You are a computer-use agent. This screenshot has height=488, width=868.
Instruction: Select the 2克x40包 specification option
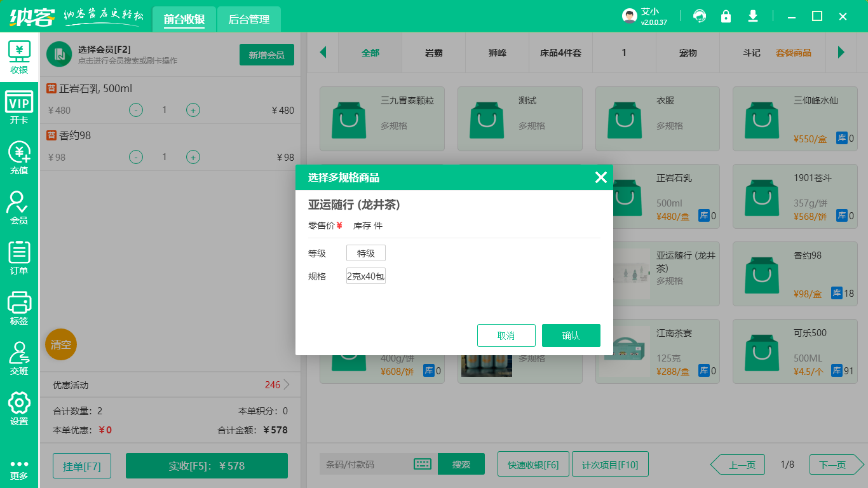pos(365,276)
